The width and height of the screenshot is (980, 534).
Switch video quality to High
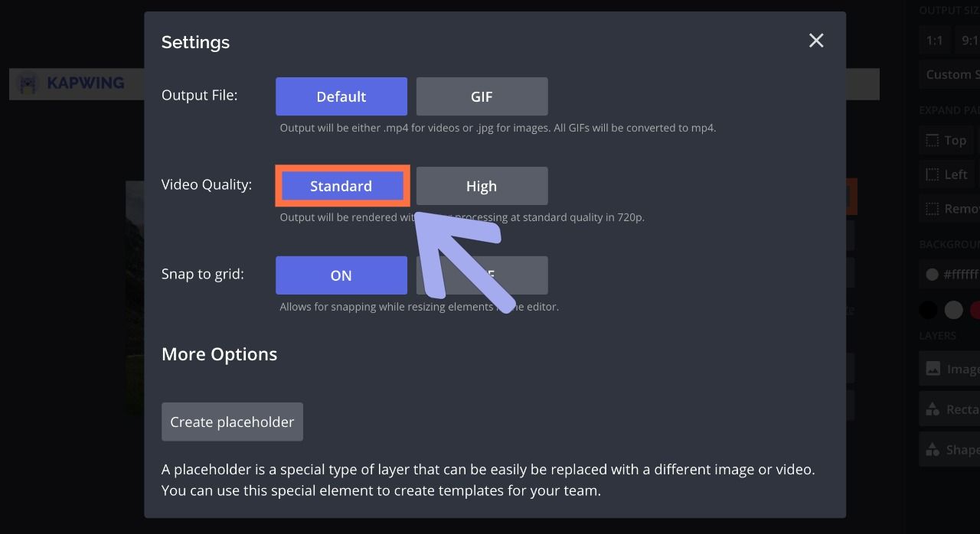(482, 186)
